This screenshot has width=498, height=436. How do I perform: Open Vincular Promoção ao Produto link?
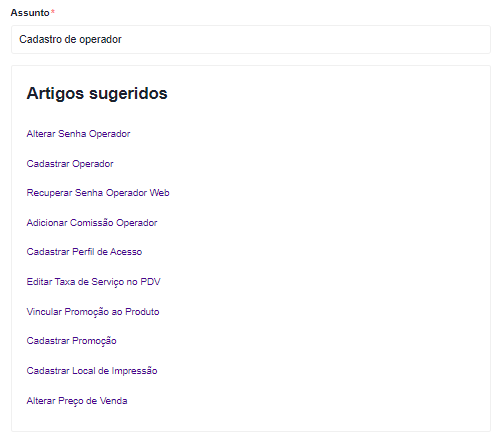pos(93,312)
